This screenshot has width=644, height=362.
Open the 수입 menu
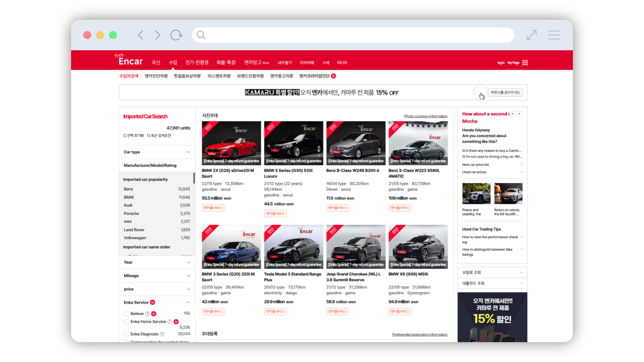[173, 62]
